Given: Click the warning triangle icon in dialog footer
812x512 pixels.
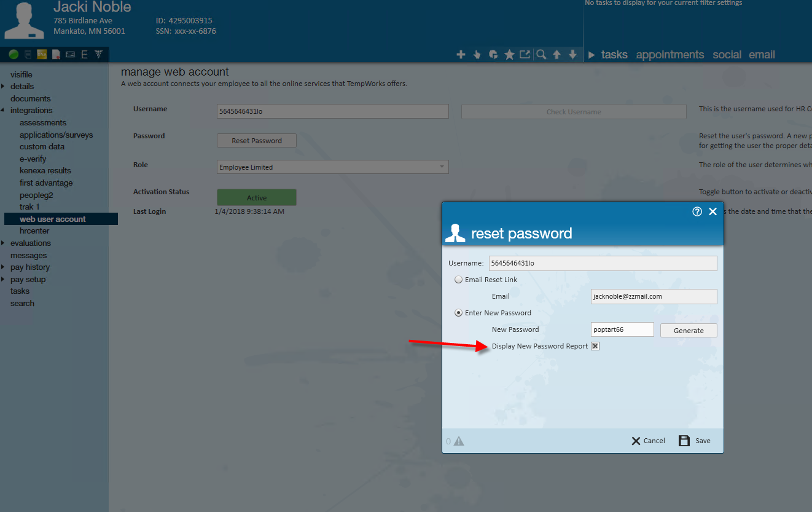Looking at the screenshot, I should pos(459,441).
